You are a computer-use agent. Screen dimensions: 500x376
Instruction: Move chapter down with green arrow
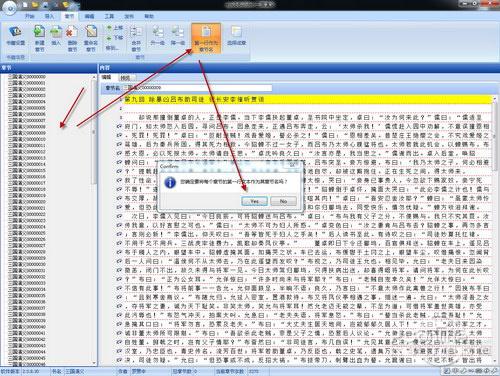[x=114, y=38]
